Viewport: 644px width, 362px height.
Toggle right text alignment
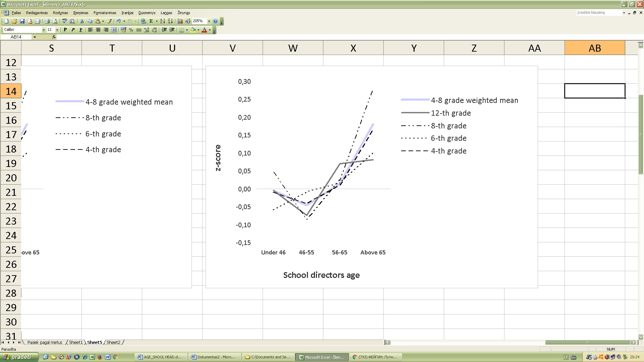[106, 30]
